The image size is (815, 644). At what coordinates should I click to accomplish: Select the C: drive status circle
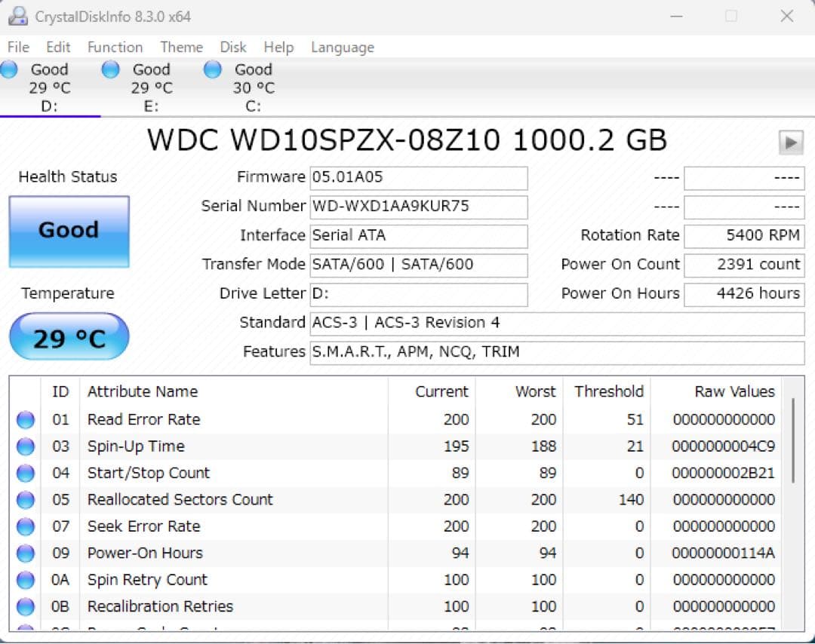point(212,69)
